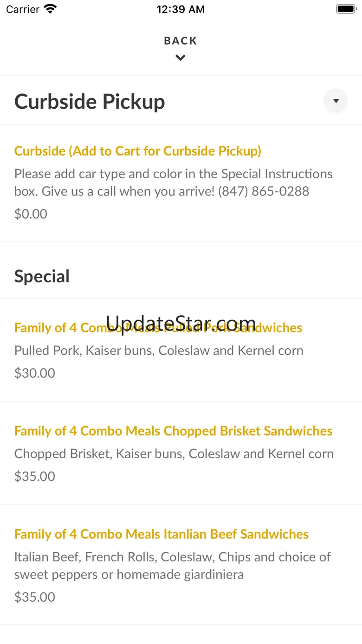Tap the Chopped Brisket, Kaiser buns description
This screenshot has height=644, width=362.
[x=174, y=454]
